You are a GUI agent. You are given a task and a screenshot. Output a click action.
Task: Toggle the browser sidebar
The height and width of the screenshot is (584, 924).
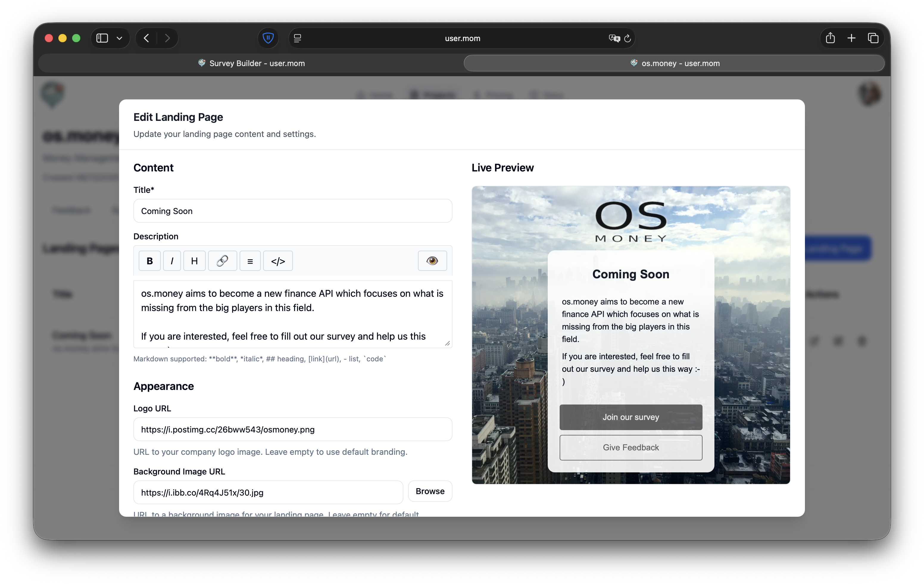click(102, 38)
